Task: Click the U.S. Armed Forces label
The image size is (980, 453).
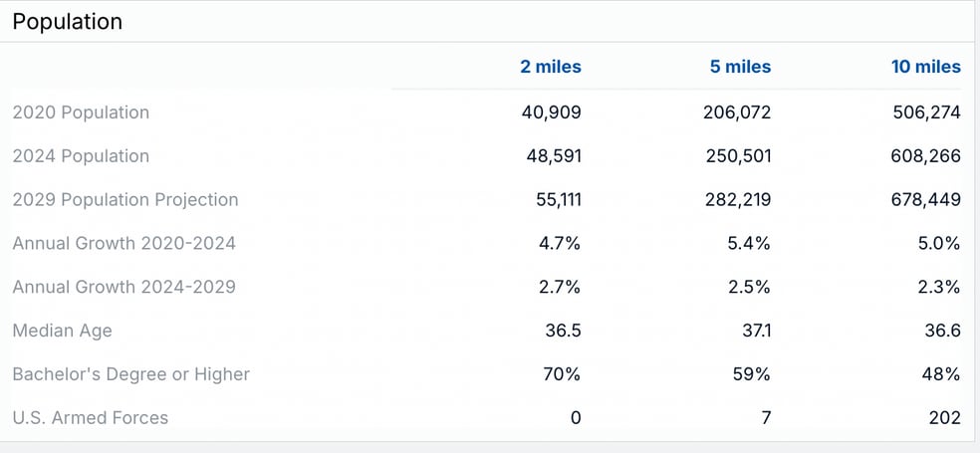Action: (x=90, y=418)
